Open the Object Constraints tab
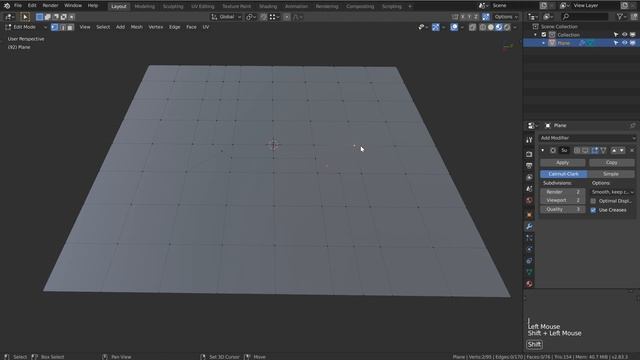The width and height of the screenshot is (640, 360). coord(529,260)
